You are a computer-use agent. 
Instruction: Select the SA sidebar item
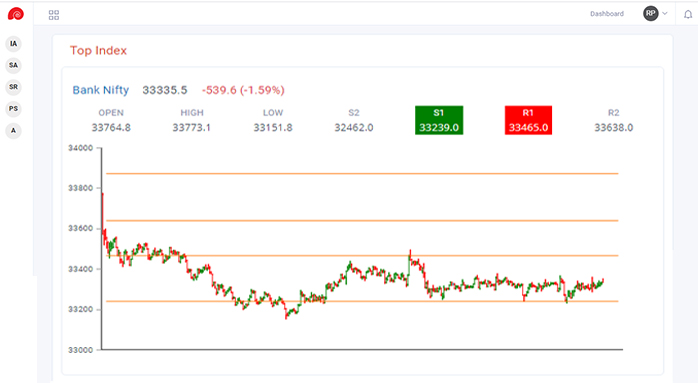click(x=13, y=65)
